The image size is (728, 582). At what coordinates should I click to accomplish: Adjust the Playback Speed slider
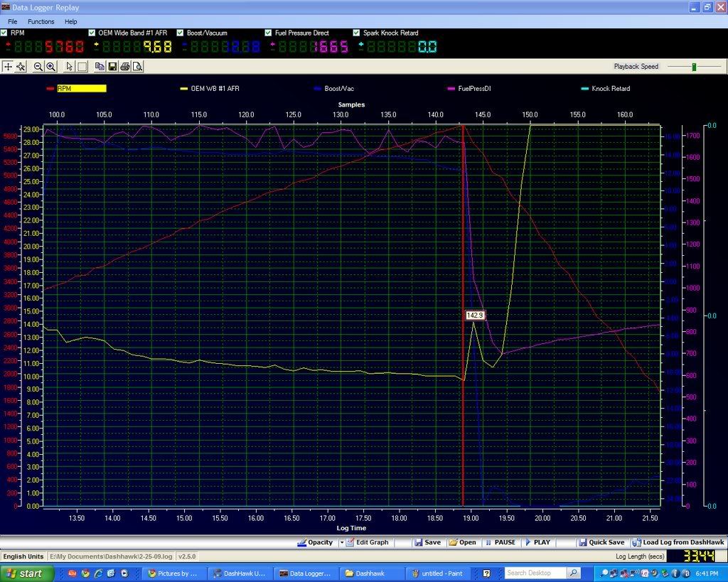point(694,66)
